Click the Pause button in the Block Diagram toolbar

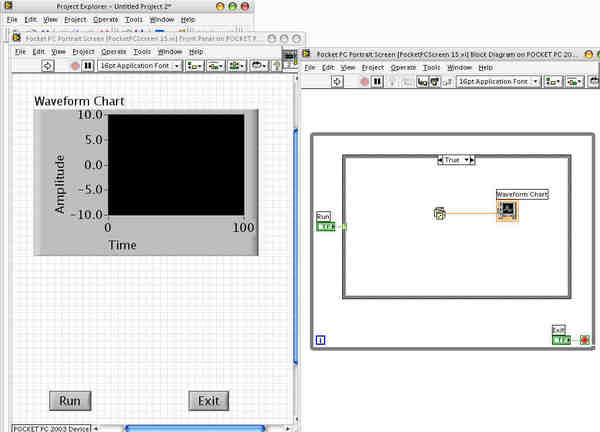coord(377,82)
